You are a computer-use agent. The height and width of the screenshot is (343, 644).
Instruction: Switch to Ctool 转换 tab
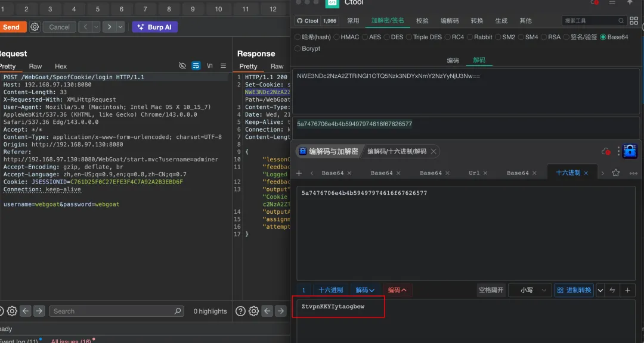(477, 20)
